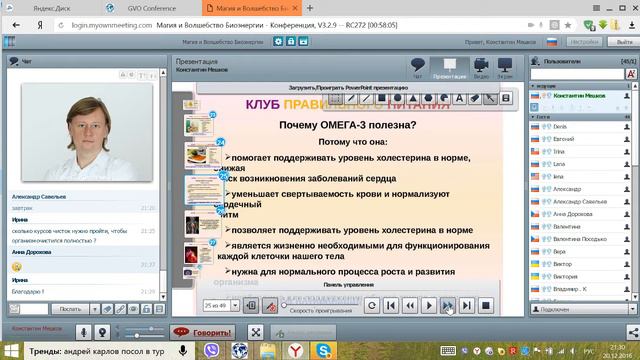Open Yandex browser from the taskbar
This screenshot has height=360, width=640.
click(295, 351)
